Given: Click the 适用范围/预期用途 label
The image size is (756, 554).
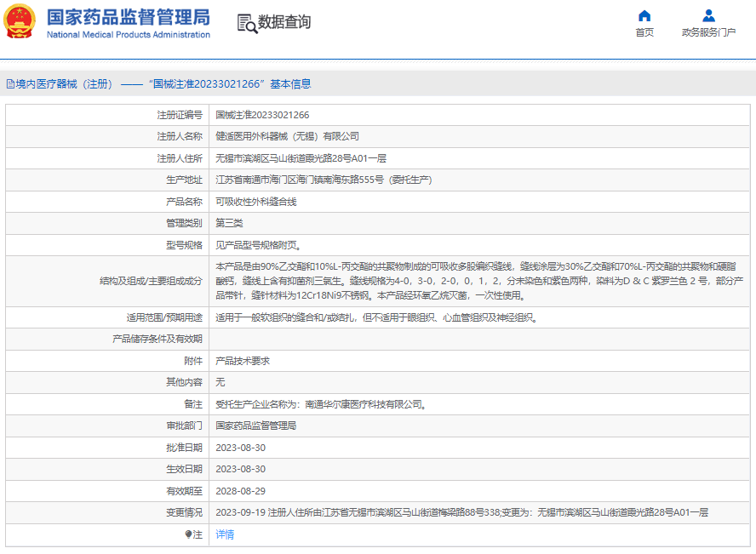Looking at the screenshot, I should tap(164, 317).
